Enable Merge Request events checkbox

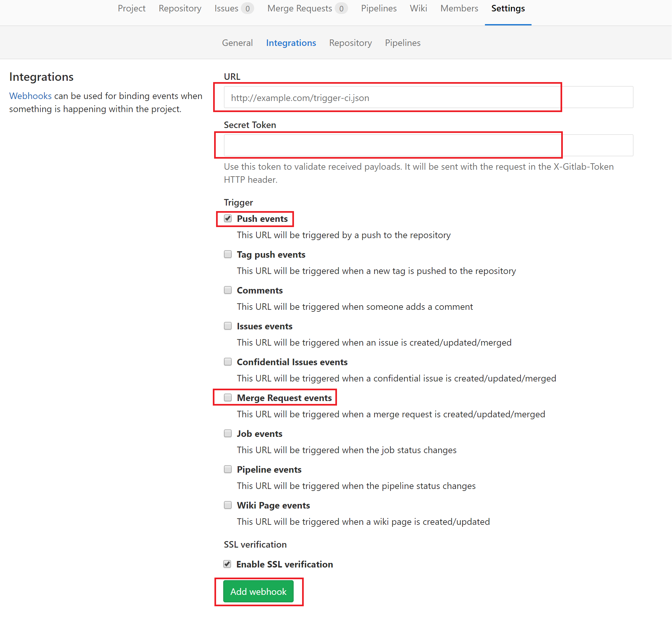pos(228,398)
